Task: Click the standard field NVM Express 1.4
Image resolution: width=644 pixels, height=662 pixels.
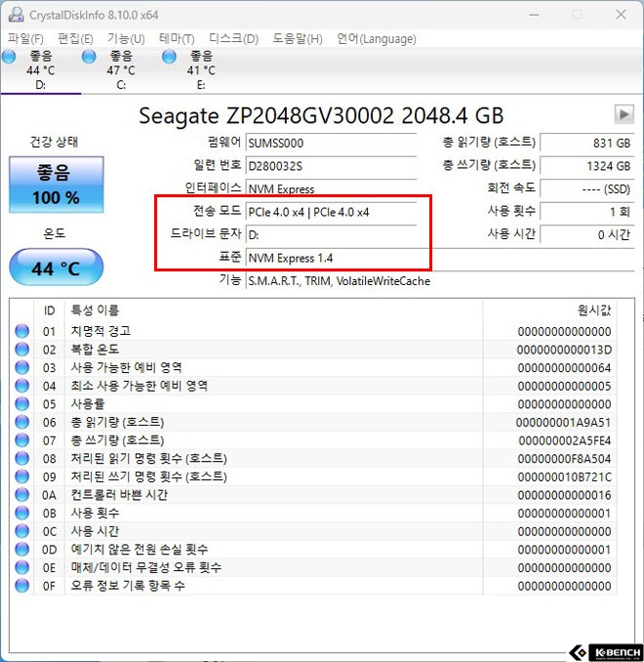Action: (440, 258)
